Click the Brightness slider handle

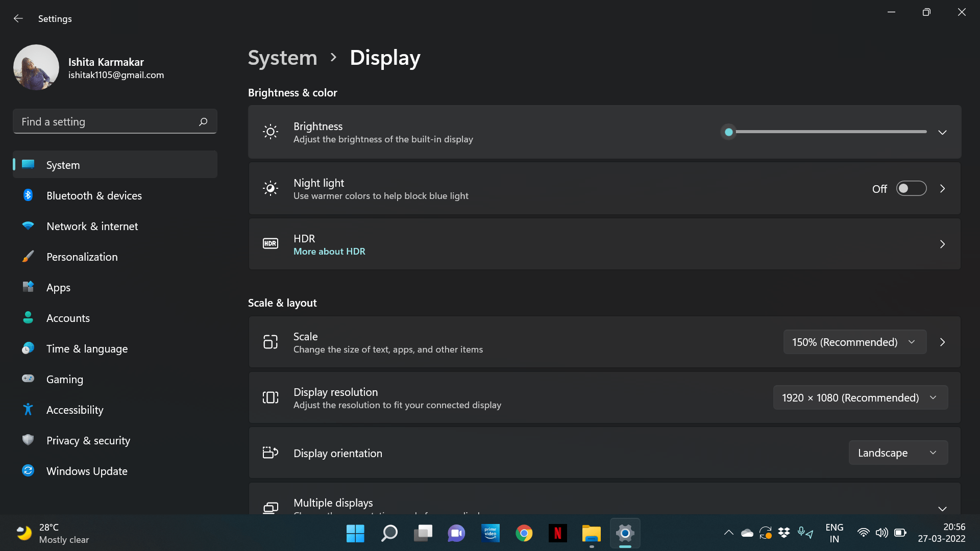click(729, 132)
